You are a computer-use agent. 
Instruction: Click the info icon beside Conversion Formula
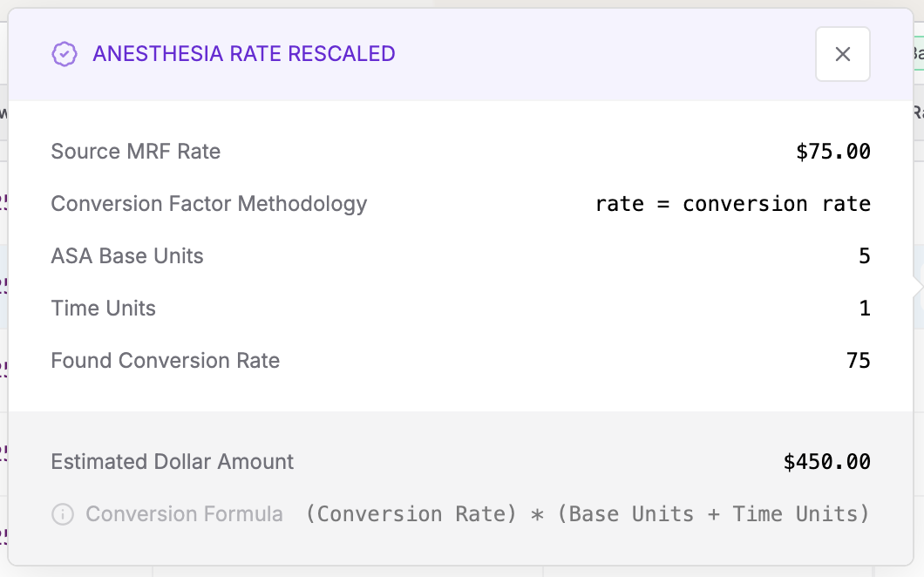63,514
